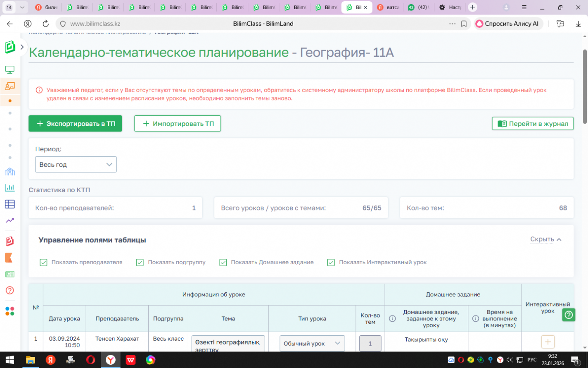Open the question mark help sidebar icon
Screen dimensions: 588x368
10,290
